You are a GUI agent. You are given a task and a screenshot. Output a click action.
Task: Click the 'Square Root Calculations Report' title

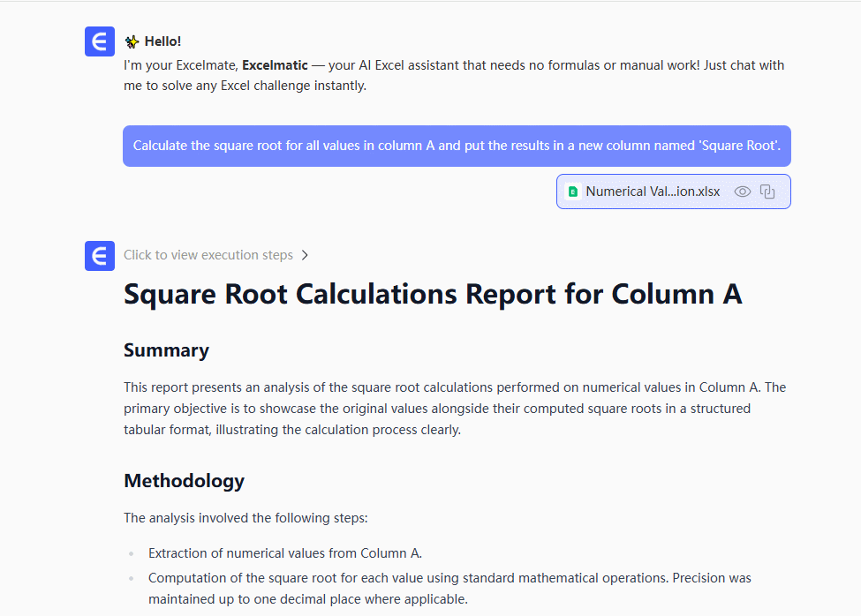(x=433, y=294)
